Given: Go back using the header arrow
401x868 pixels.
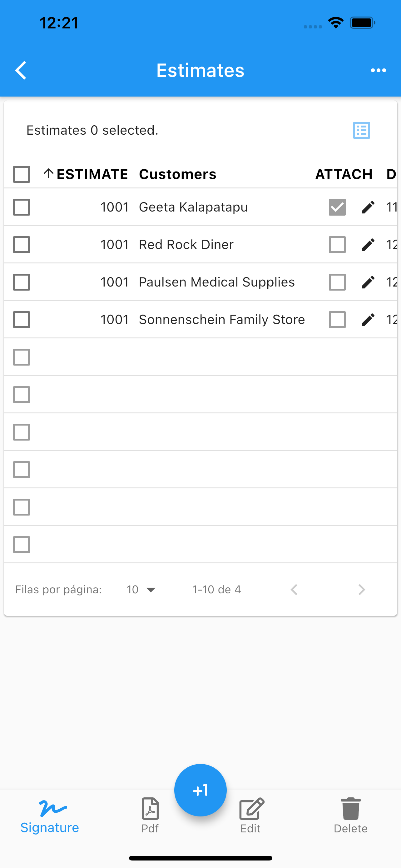Looking at the screenshot, I should [x=21, y=70].
